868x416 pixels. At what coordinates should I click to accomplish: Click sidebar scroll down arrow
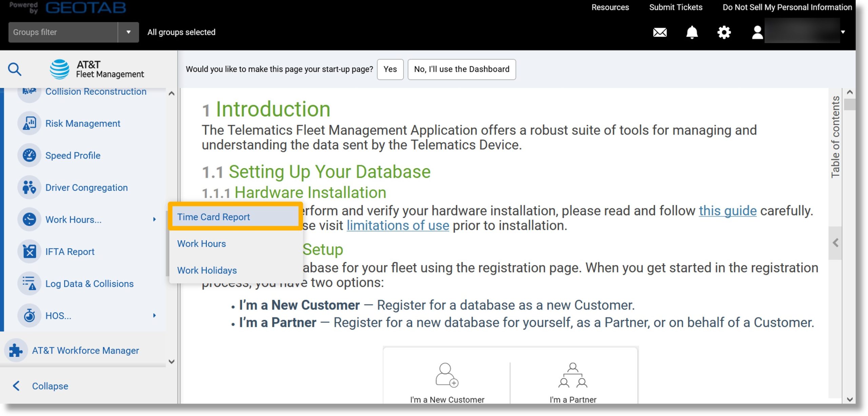(x=171, y=361)
